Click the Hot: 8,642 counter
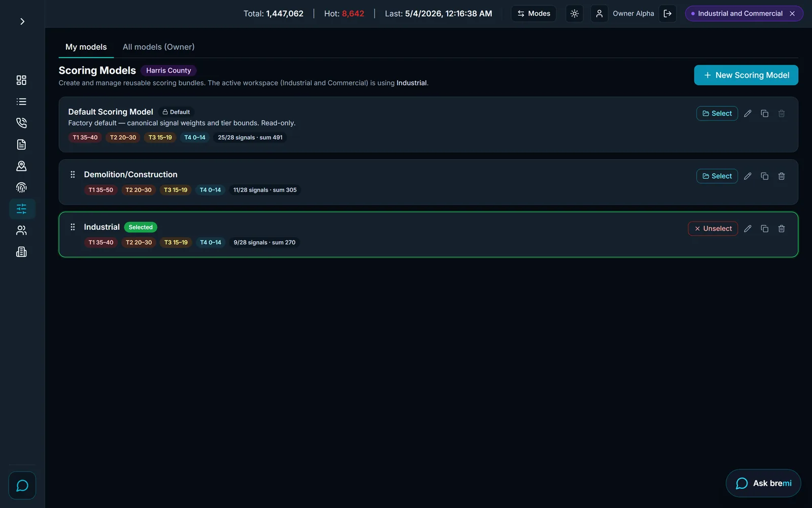 (x=344, y=14)
